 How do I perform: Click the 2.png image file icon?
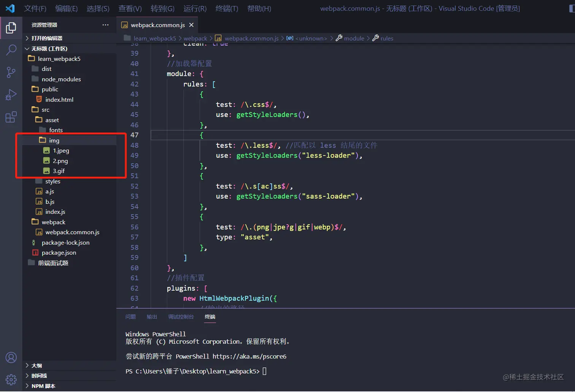[46, 161]
